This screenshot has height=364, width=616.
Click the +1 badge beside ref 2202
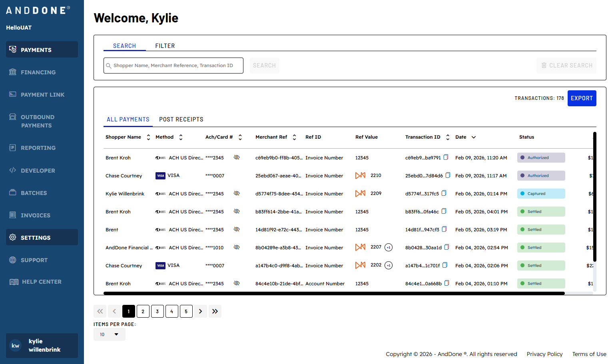pos(389,265)
